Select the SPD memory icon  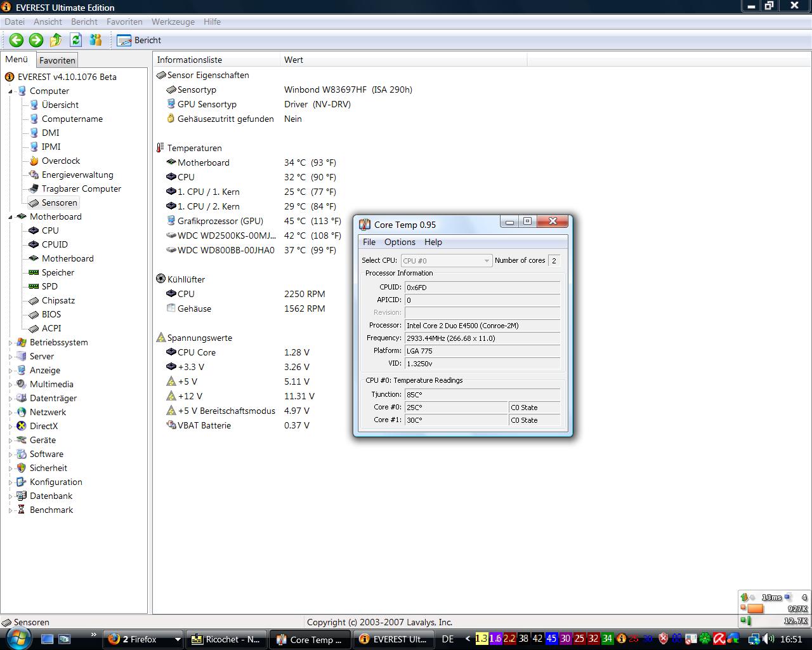[x=34, y=286]
